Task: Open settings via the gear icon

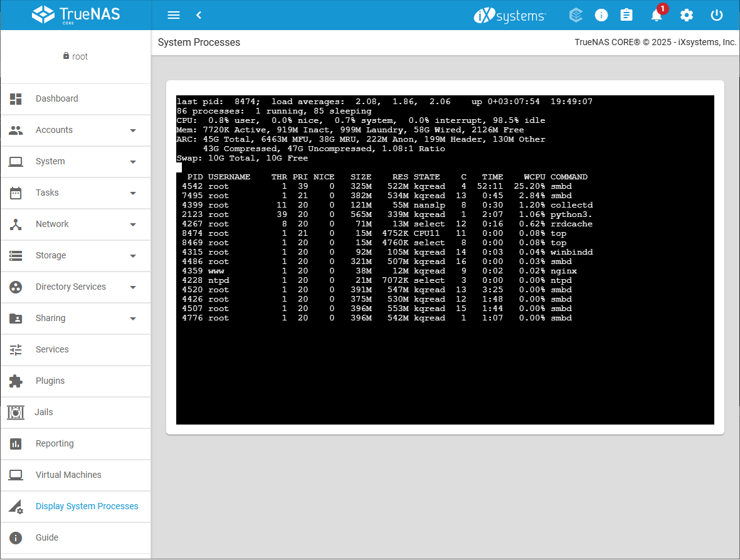Action: (687, 15)
